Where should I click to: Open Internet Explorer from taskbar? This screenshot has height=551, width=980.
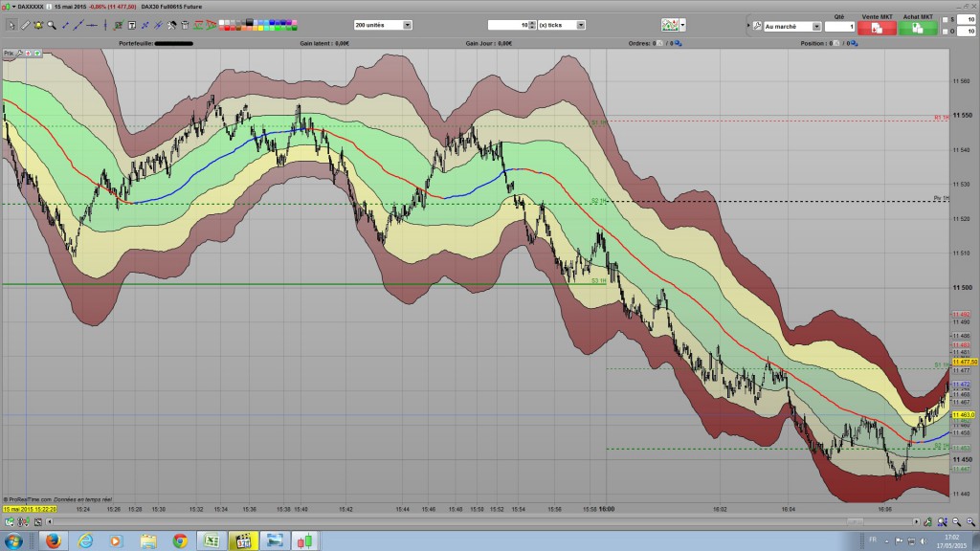coord(85,540)
